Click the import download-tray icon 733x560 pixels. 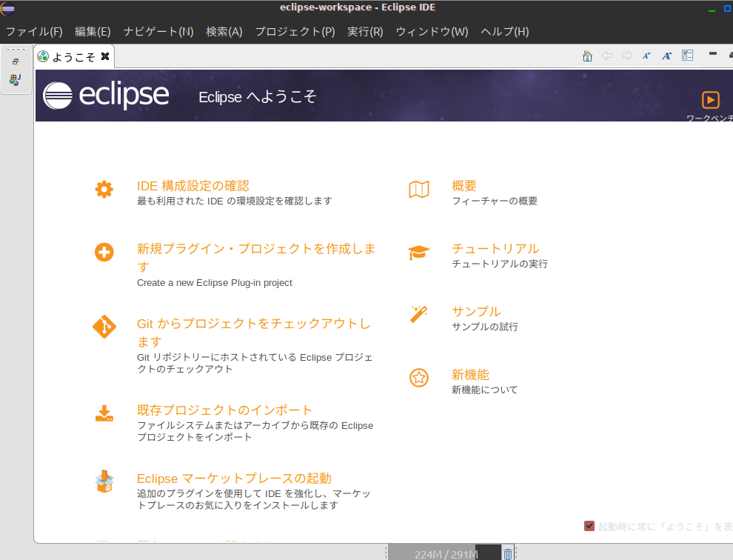[x=104, y=413]
